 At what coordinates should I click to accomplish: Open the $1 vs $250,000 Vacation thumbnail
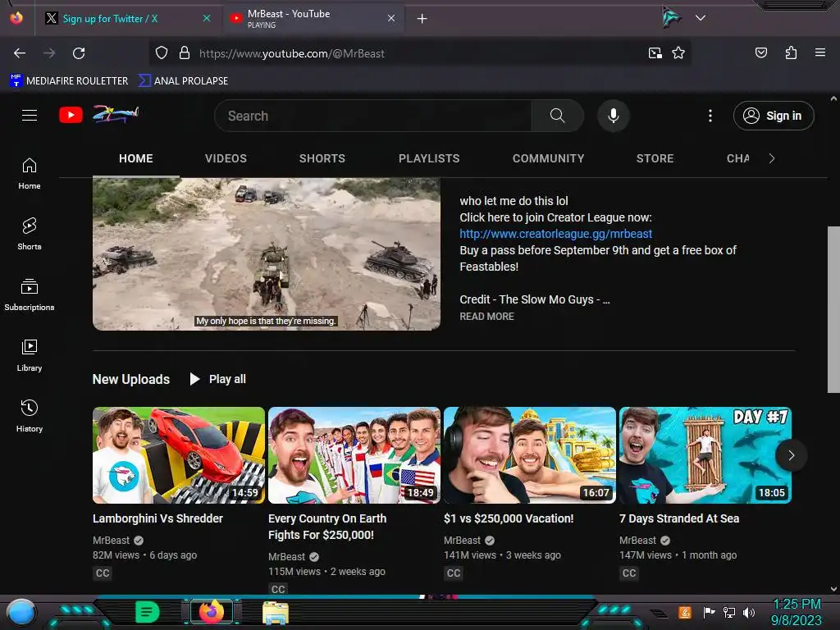tap(529, 455)
